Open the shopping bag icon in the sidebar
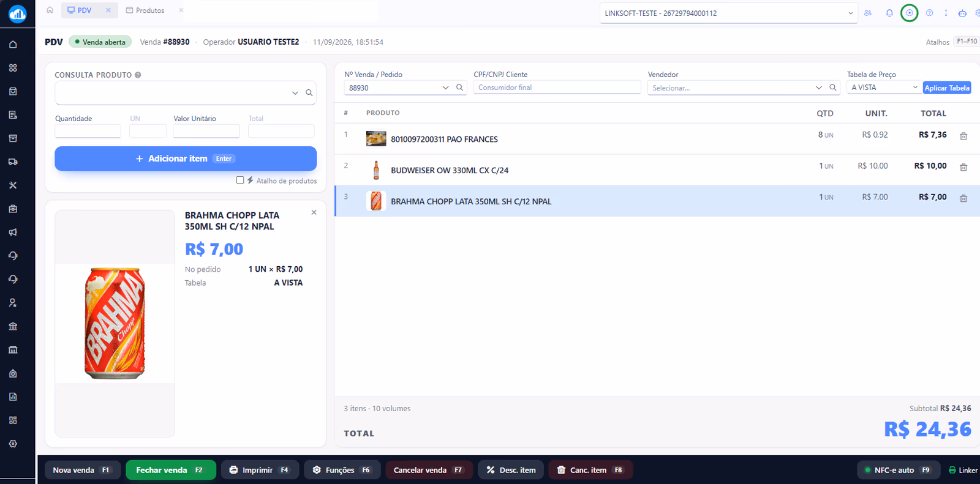This screenshot has width=980, height=484. (x=13, y=91)
